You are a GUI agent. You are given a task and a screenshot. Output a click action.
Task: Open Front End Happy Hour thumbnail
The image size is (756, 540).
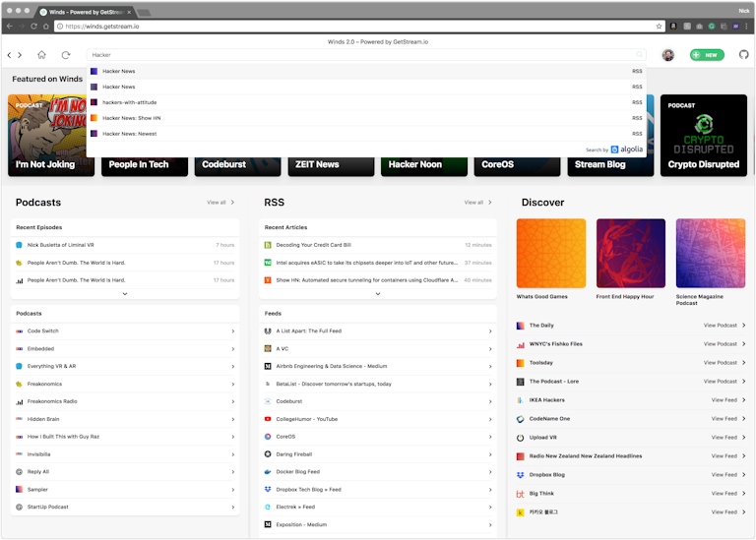coord(631,254)
